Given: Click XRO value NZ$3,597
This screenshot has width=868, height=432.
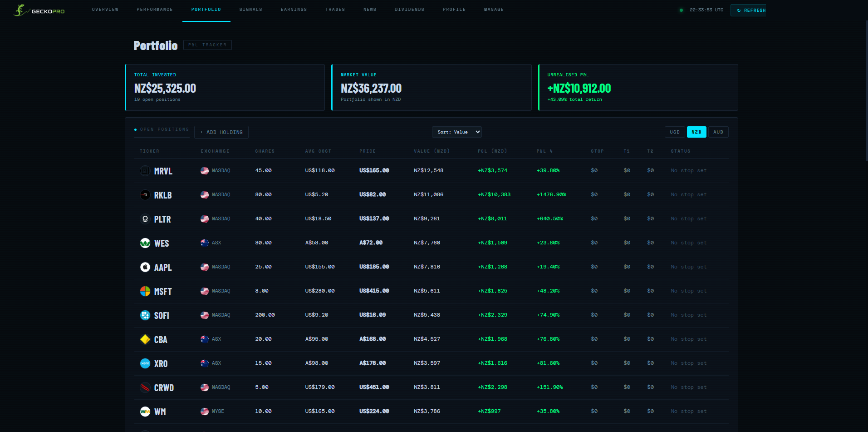Looking at the screenshot, I should [427, 363].
